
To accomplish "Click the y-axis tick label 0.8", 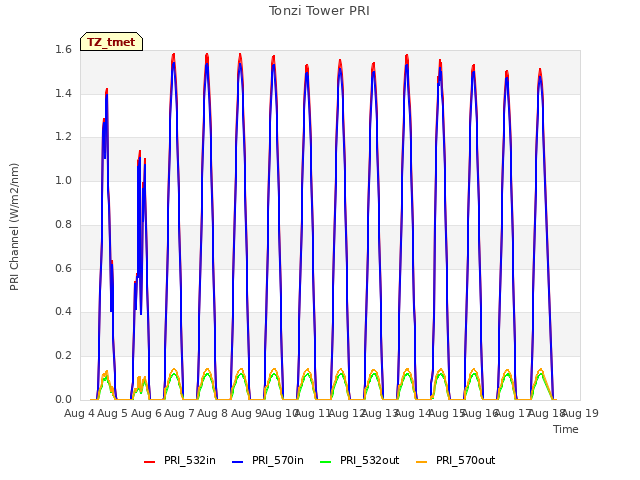I will point(63,224).
